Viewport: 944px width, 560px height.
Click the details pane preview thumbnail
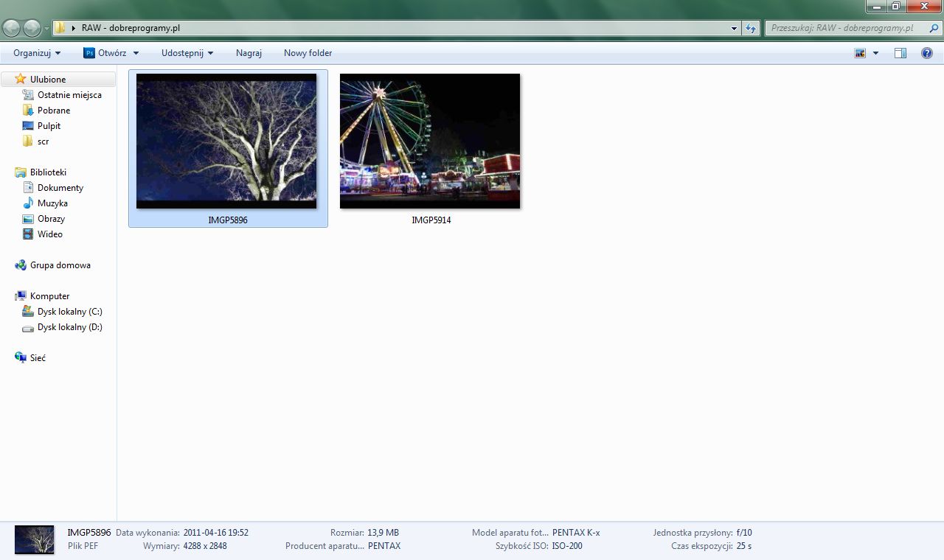[x=35, y=539]
